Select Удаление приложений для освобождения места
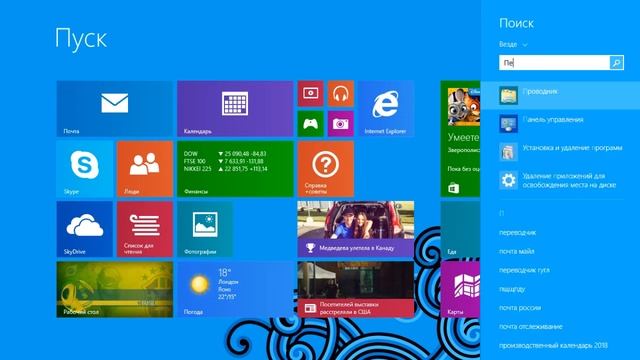This screenshot has width=640, height=360. [560, 180]
